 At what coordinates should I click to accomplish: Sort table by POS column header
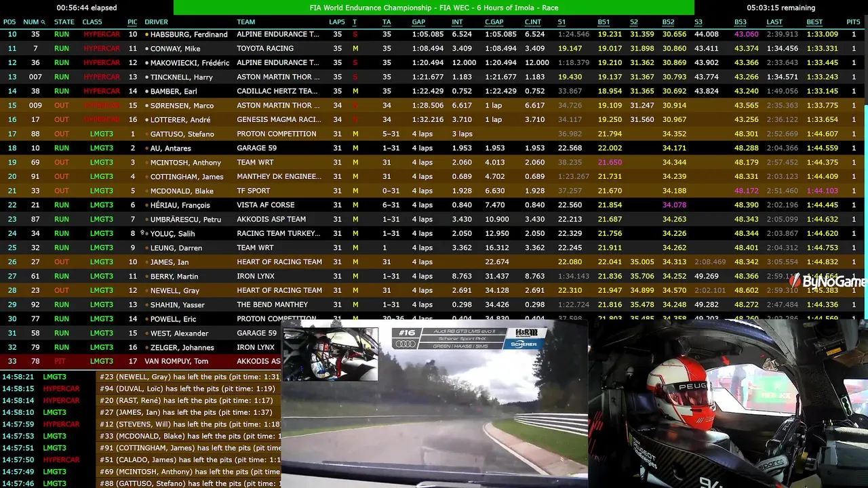coord(9,22)
